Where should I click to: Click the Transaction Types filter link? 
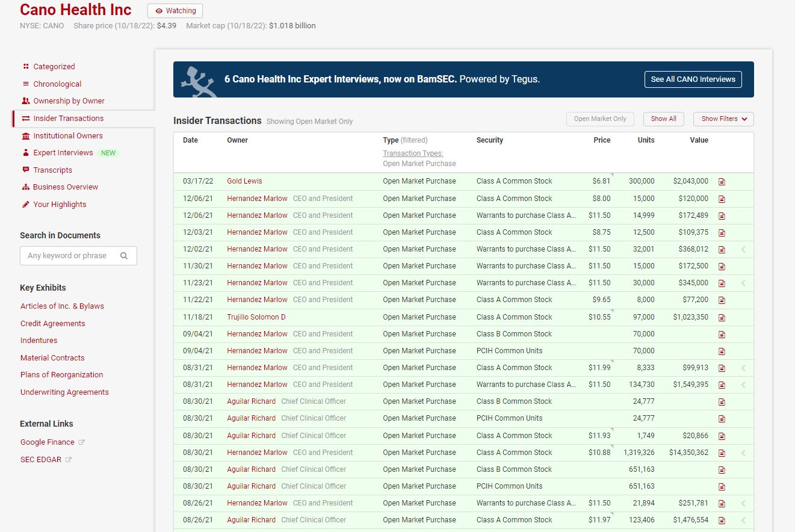413,153
